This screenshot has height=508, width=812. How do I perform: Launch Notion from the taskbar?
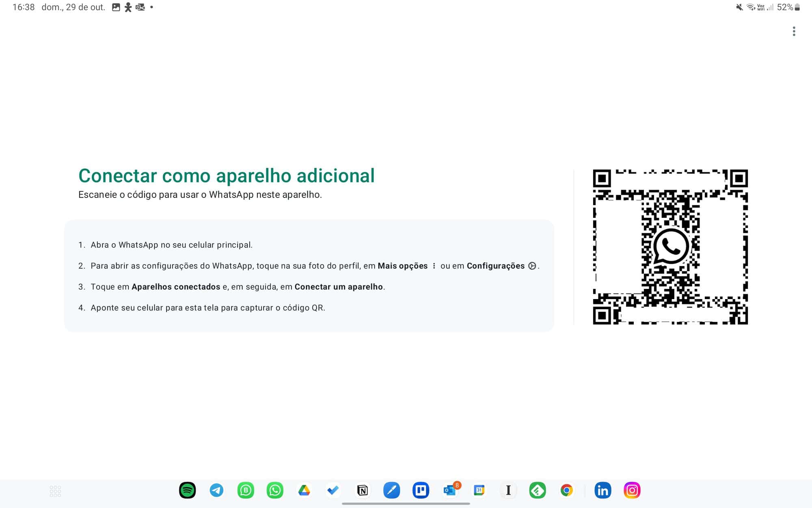(362, 491)
